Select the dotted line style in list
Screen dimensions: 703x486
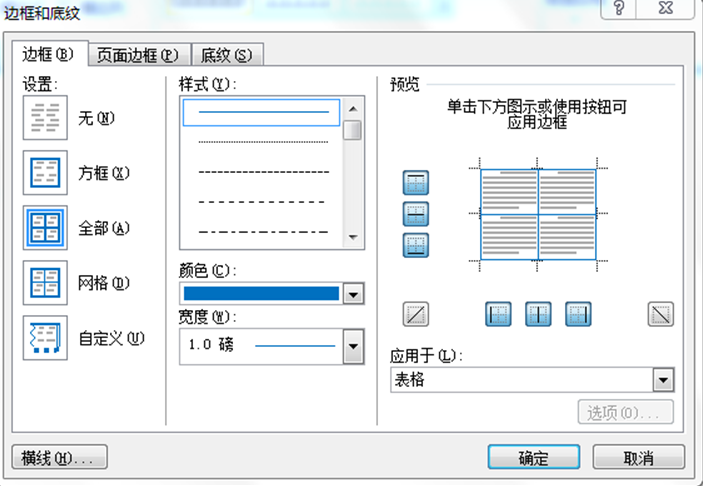[262, 142]
